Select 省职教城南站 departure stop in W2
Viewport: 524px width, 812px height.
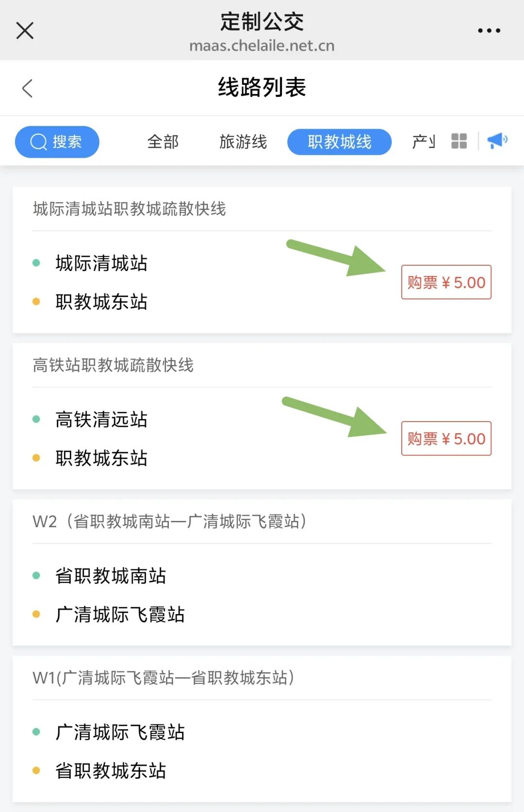(x=111, y=576)
